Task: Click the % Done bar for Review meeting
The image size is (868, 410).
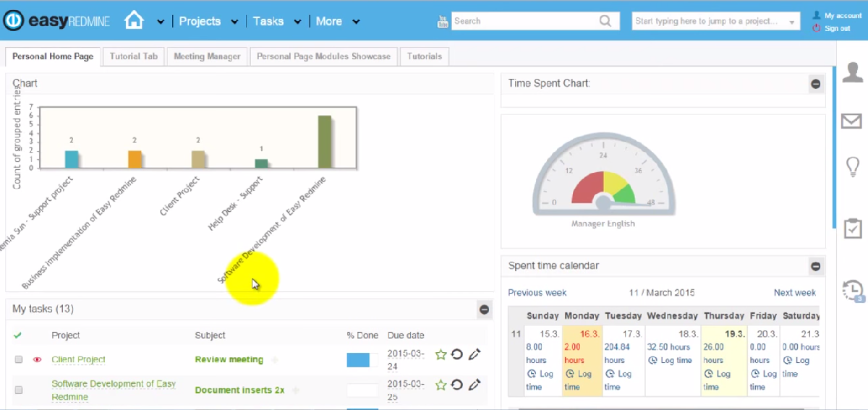Action: point(362,360)
